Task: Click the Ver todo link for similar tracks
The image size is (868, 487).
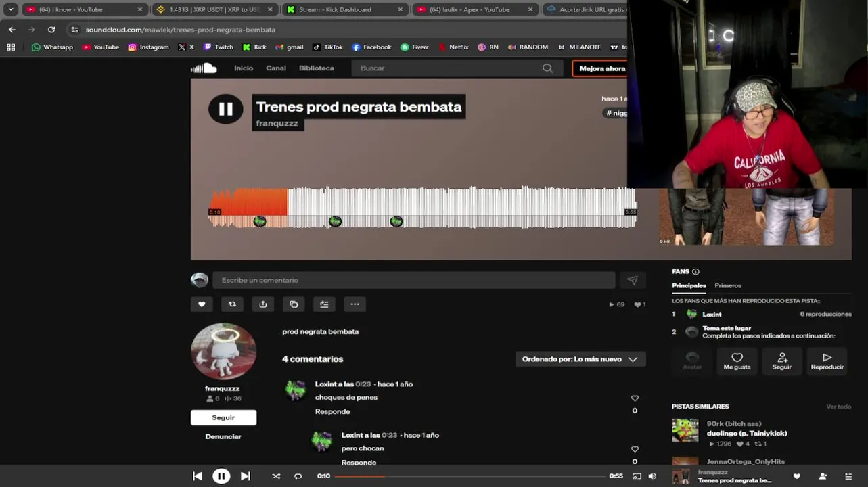Action: coord(839,407)
